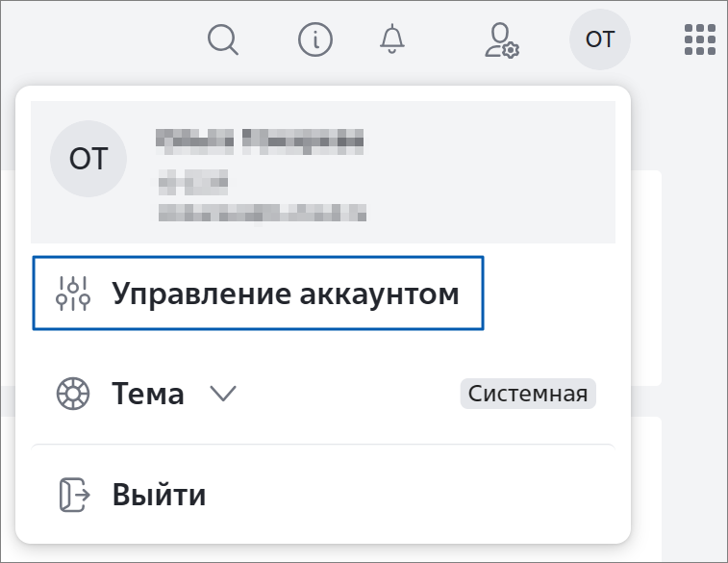Click the user settings icon with gear
Viewport: 728px width, 563px height.
click(502, 40)
